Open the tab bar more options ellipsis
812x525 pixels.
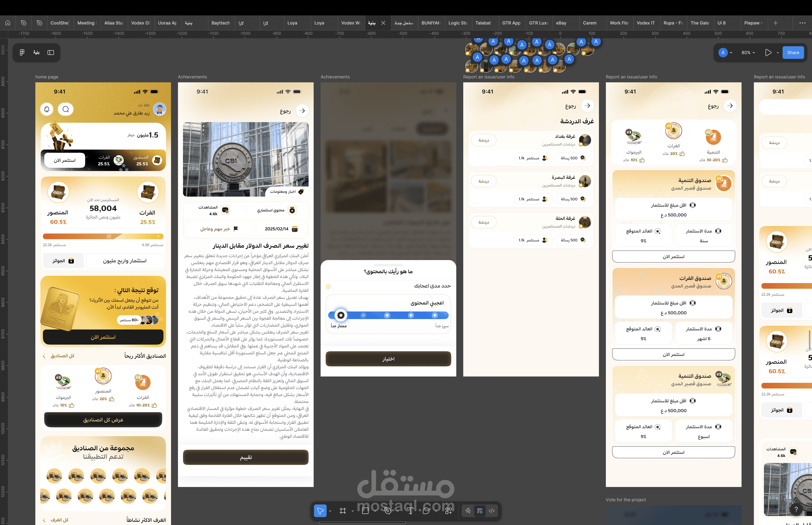803,23
